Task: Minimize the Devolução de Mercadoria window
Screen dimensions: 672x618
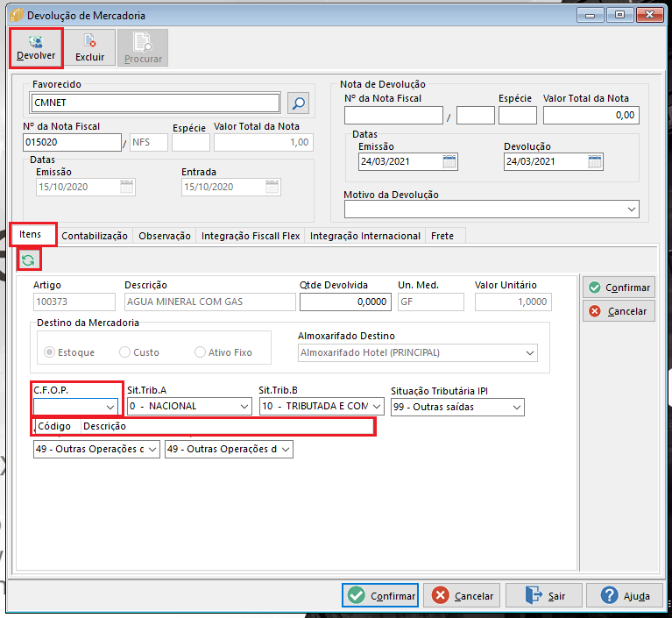Action: (591, 16)
